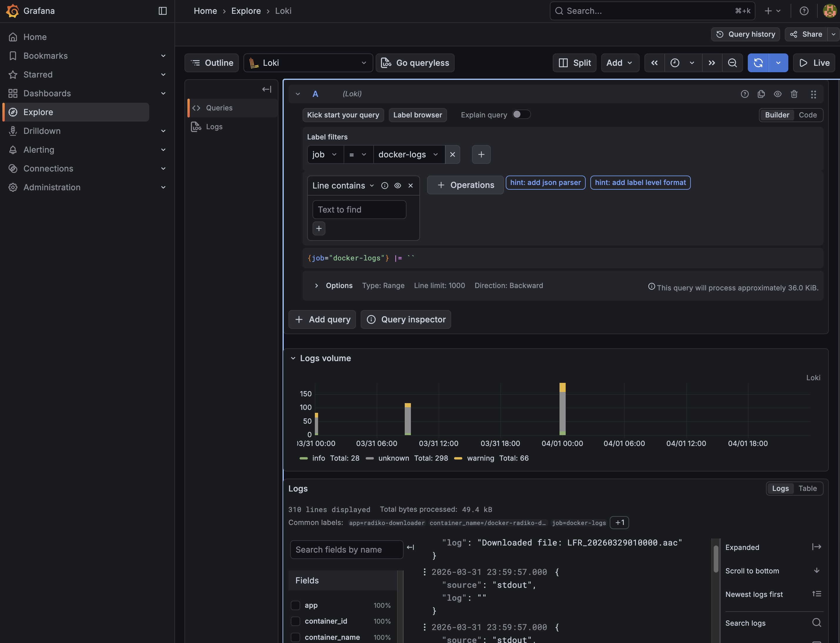This screenshot has width=840, height=643.
Task: Open the help question-mark icon in header
Action: tap(804, 11)
